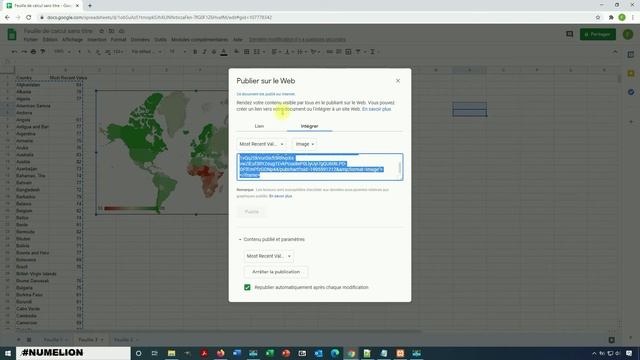Open the Insertion menu

(97, 40)
